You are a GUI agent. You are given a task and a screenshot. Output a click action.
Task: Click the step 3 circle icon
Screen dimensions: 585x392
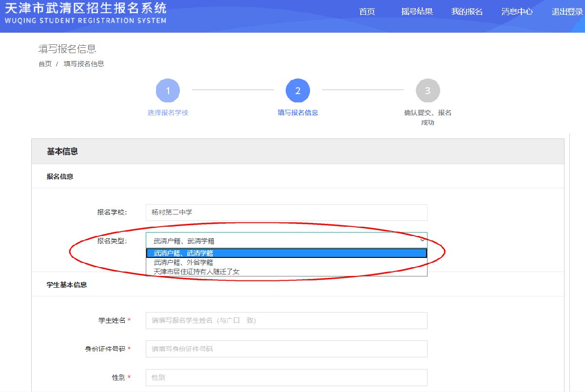coord(428,91)
